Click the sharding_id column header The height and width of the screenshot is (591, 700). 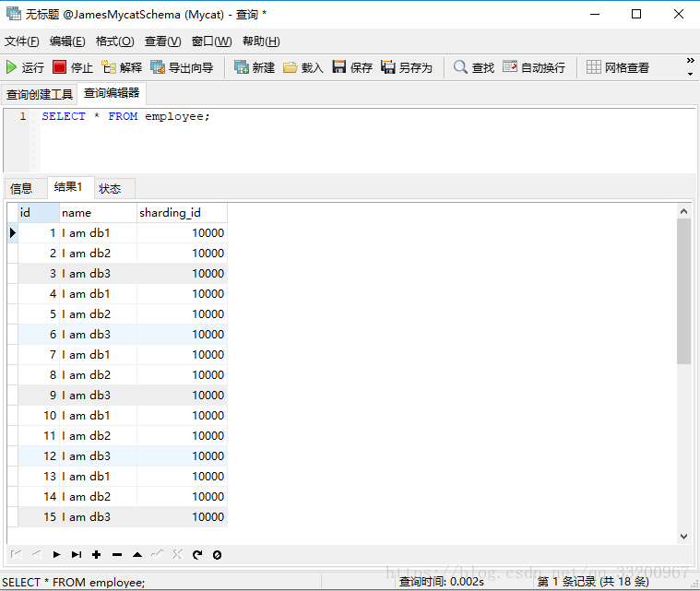point(181,213)
